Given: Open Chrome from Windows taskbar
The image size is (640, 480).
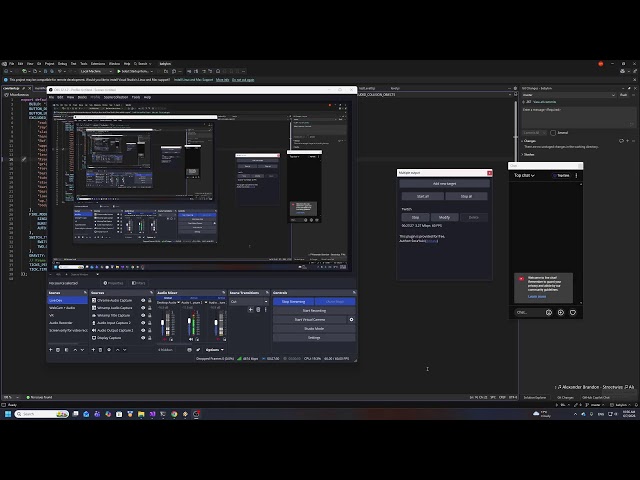Looking at the screenshot, I should click(x=174, y=414).
